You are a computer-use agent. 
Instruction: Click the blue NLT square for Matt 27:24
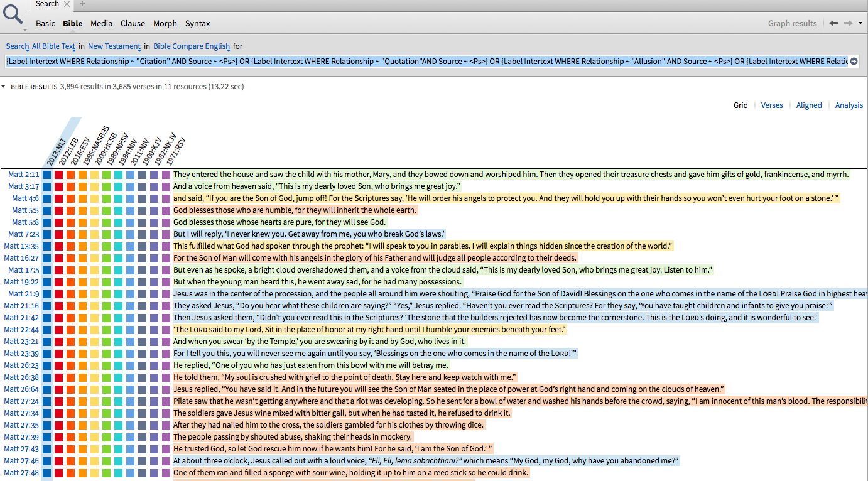47,401
